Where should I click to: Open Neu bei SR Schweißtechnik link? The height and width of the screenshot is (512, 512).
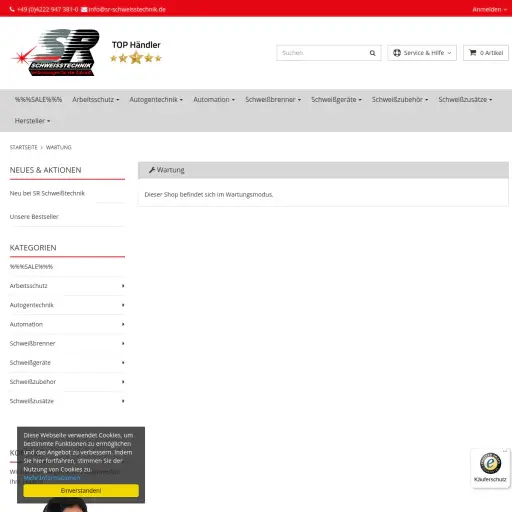pyautogui.click(x=47, y=193)
